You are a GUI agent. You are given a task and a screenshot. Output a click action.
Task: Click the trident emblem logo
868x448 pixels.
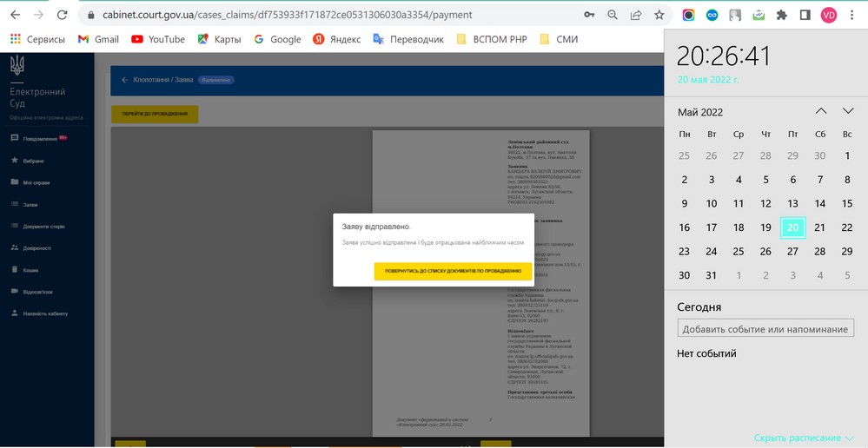[x=17, y=65]
